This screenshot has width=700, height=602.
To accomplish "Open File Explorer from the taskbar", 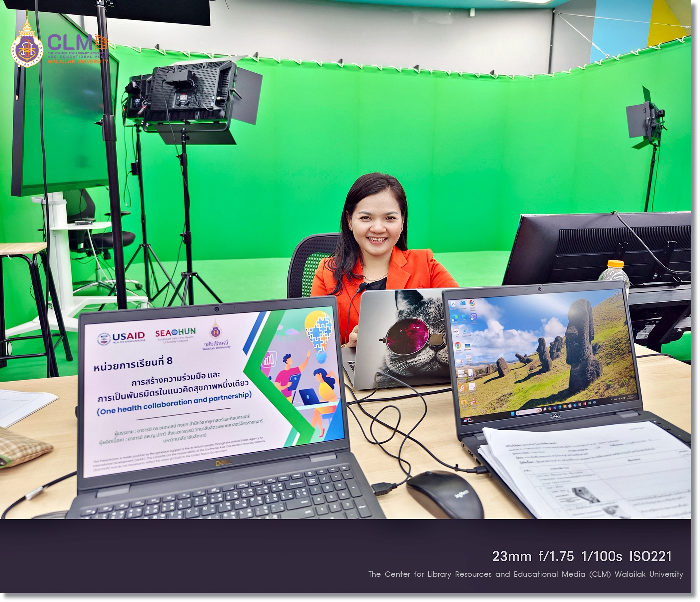I will 565,406.
